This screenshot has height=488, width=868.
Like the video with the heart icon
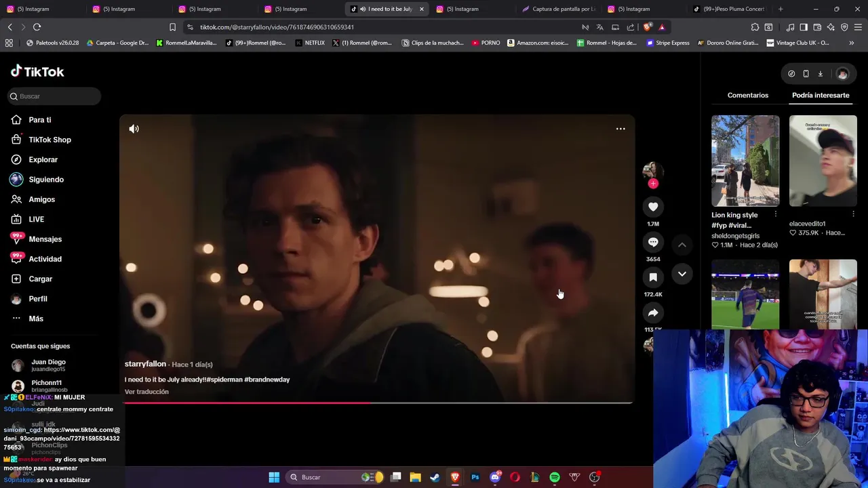(x=653, y=207)
